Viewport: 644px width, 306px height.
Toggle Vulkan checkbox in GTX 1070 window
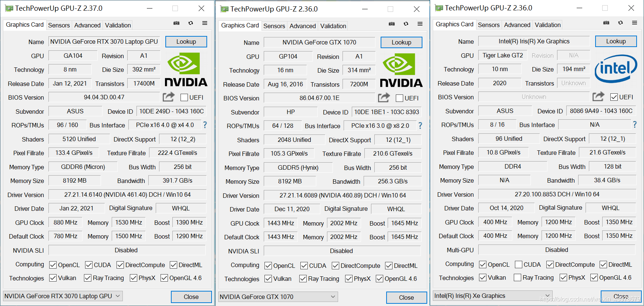click(x=268, y=279)
